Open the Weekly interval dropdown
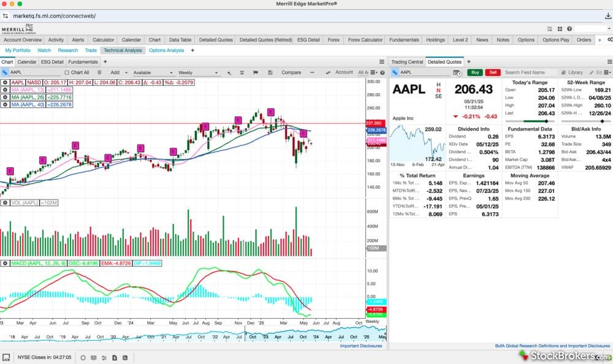613x364 pixels. pos(199,72)
